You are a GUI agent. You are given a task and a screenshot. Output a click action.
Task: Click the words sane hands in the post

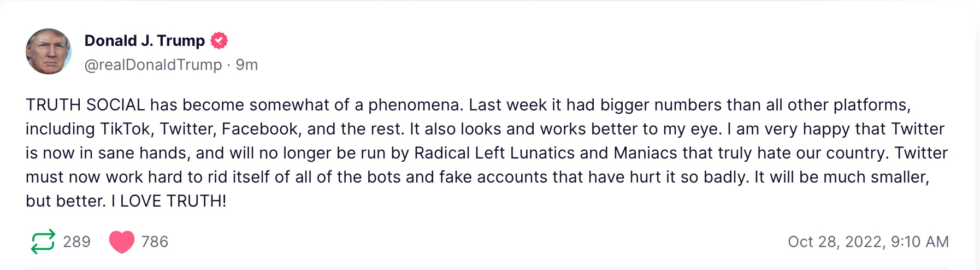pyautogui.click(x=142, y=153)
